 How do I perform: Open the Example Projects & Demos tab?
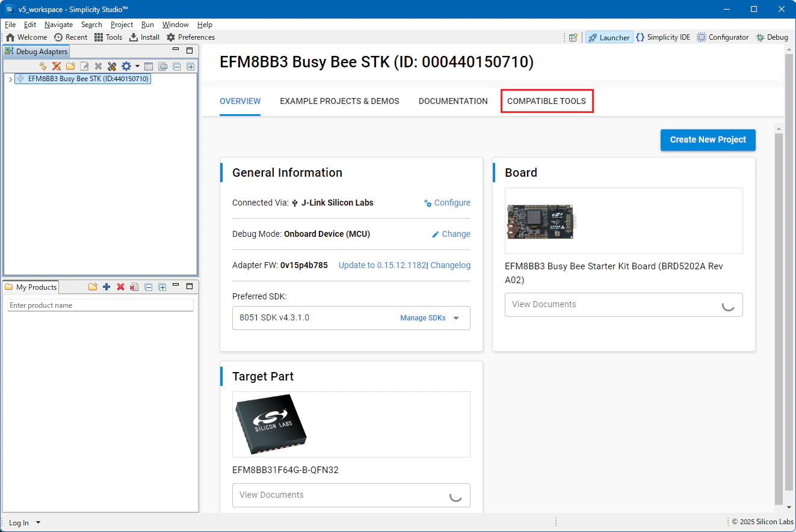coord(339,101)
